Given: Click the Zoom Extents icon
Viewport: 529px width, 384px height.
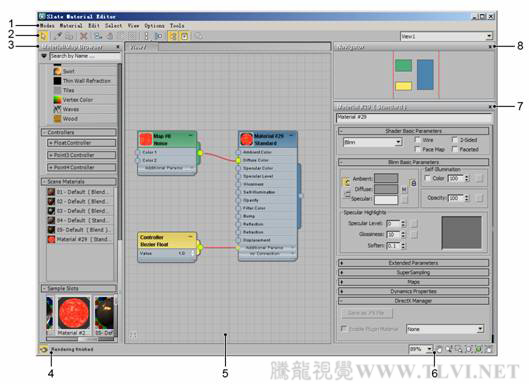Looking at the screenshot, I should 469,349.
